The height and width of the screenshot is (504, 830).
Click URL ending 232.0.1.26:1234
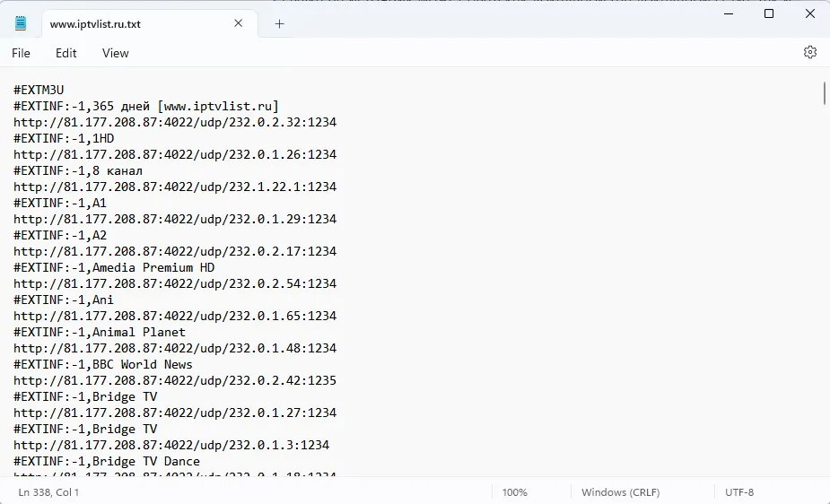175,154
